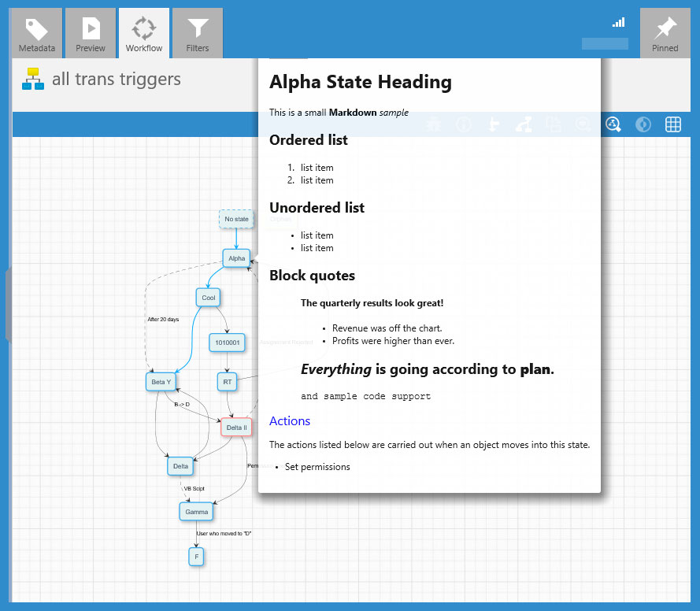Click the B -> D transition label

(182, 405)
